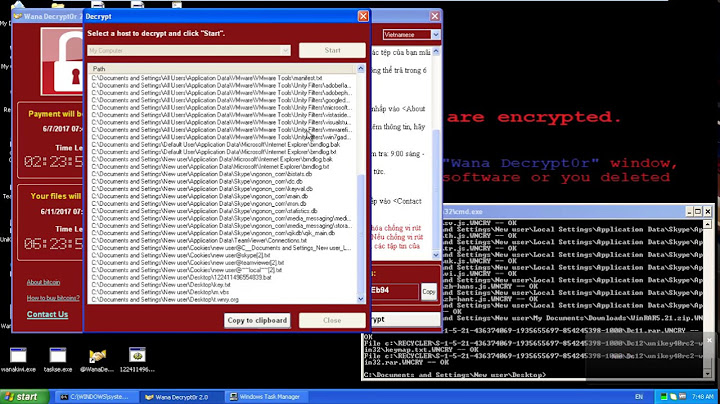Open the Contact Us link

[x=47, y=314]
